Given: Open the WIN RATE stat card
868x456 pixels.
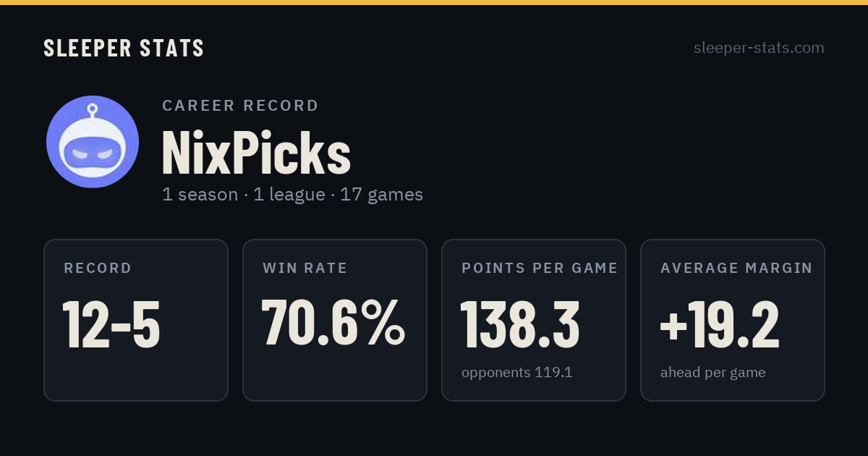Looking at the screenshot, I should [x=335, y=320].
